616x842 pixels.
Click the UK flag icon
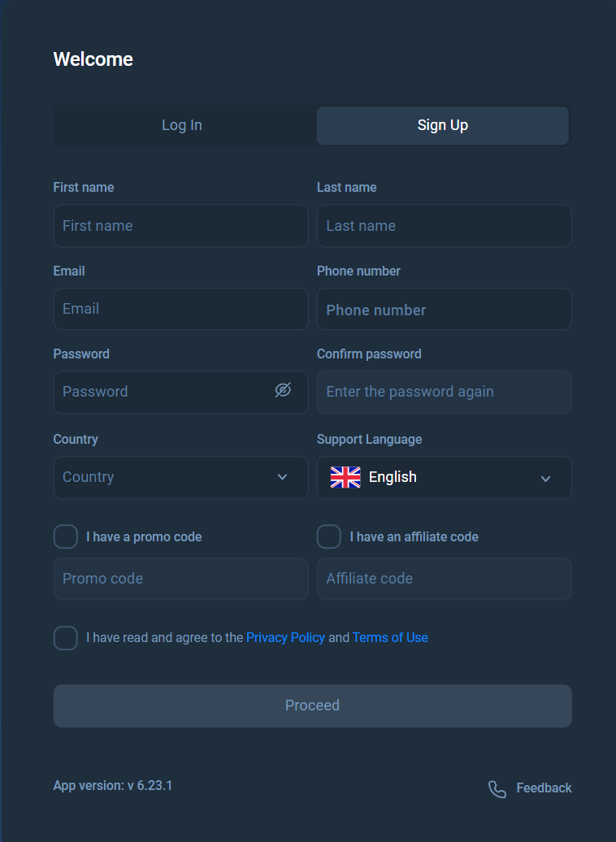345,477
